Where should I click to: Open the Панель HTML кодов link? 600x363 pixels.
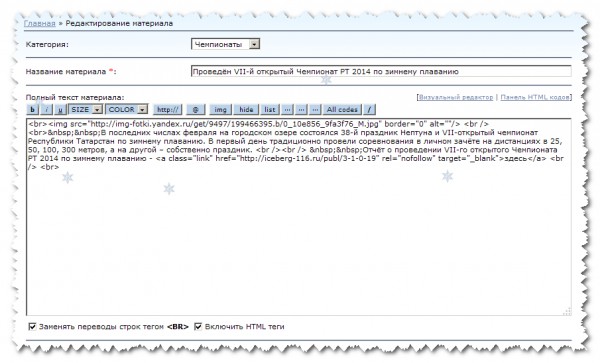tap(535, 97)
